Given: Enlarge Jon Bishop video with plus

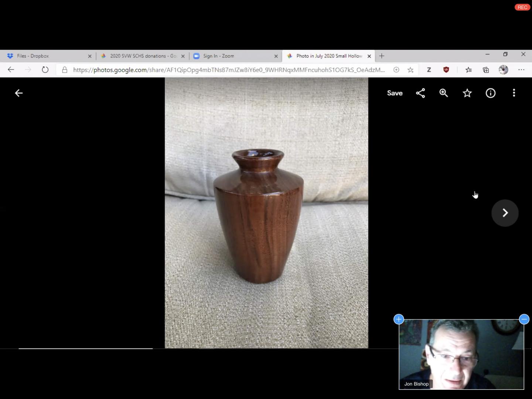Looking at the screenshot, I should [x=399, y=319].
